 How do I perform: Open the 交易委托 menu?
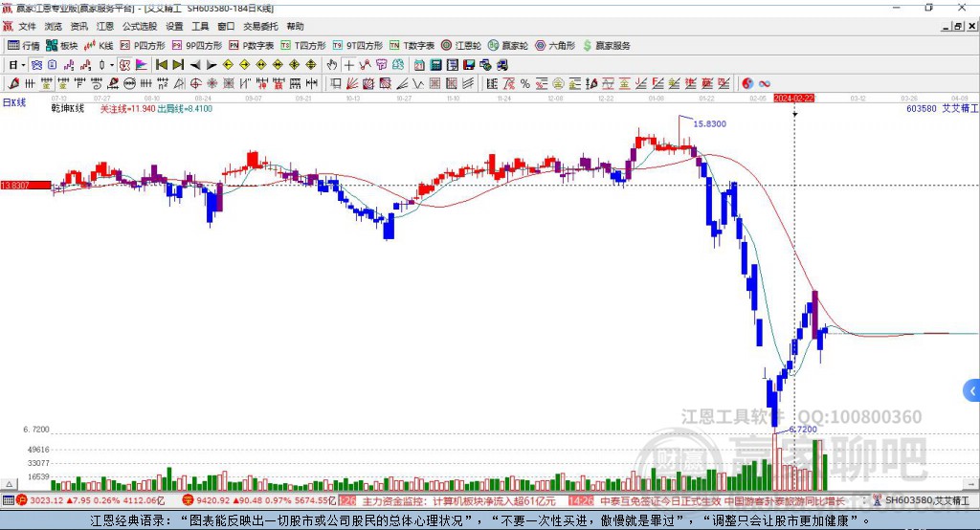(x=260, y=26)
